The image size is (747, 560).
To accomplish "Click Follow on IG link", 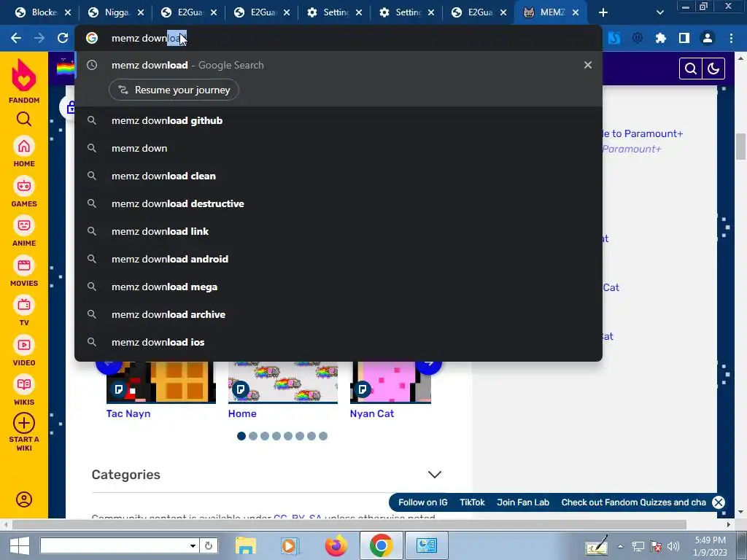I will pos(422,502).
